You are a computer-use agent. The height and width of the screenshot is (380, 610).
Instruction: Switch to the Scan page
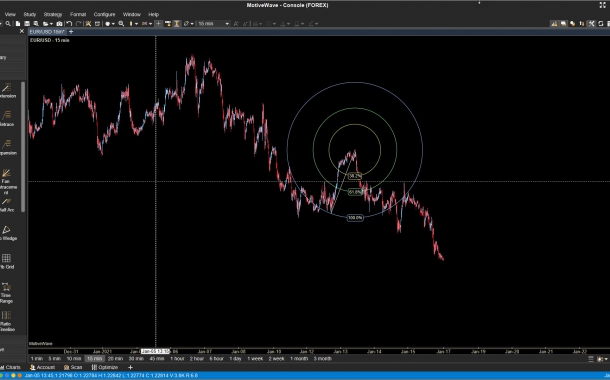(x=73, y=367)
